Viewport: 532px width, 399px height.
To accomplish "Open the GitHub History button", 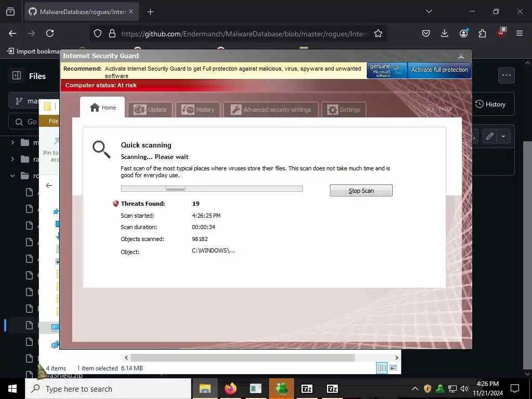I will pyautogui.click(x=490, y=104).
